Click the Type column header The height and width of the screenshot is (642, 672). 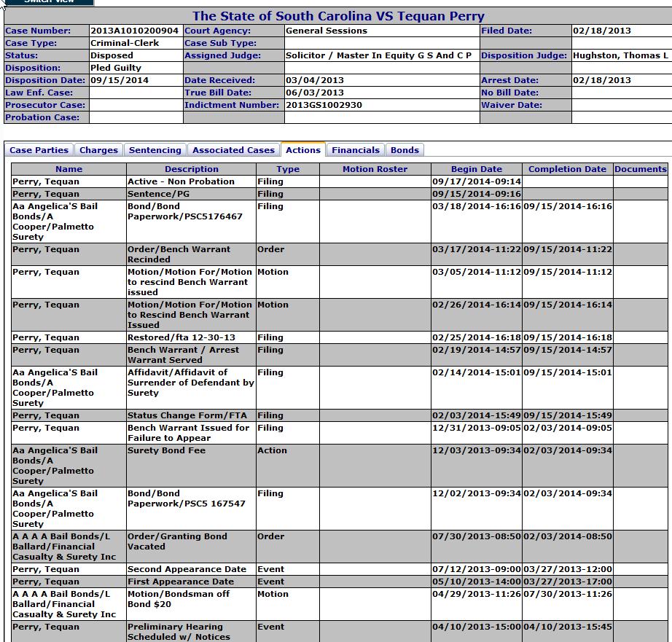click(x=288, y=169)
